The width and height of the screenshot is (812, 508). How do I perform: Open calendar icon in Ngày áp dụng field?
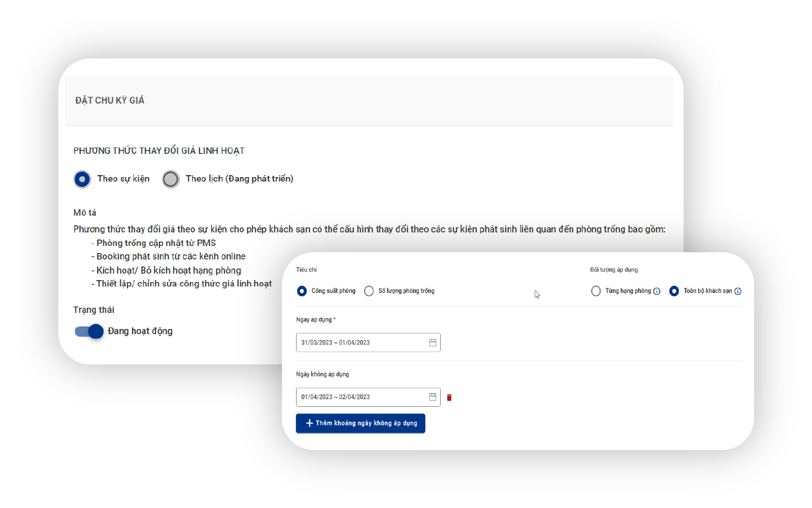pos(433,343)
